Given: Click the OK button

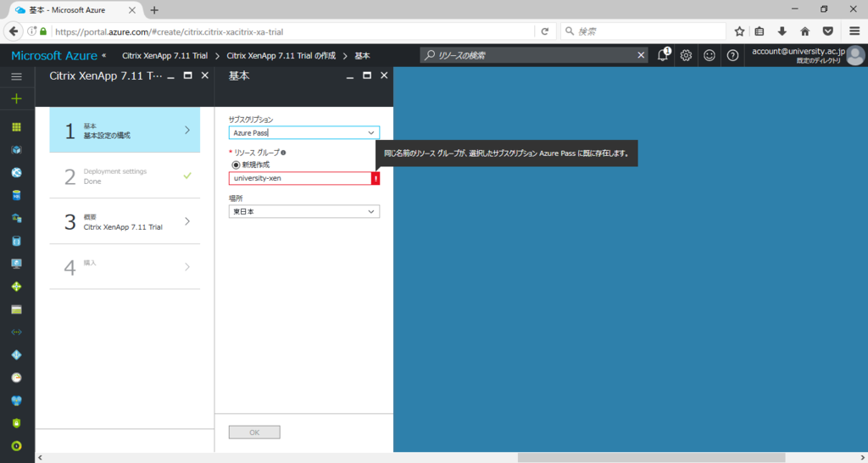Looking at the screenshot, I should [x=254, y=432].
